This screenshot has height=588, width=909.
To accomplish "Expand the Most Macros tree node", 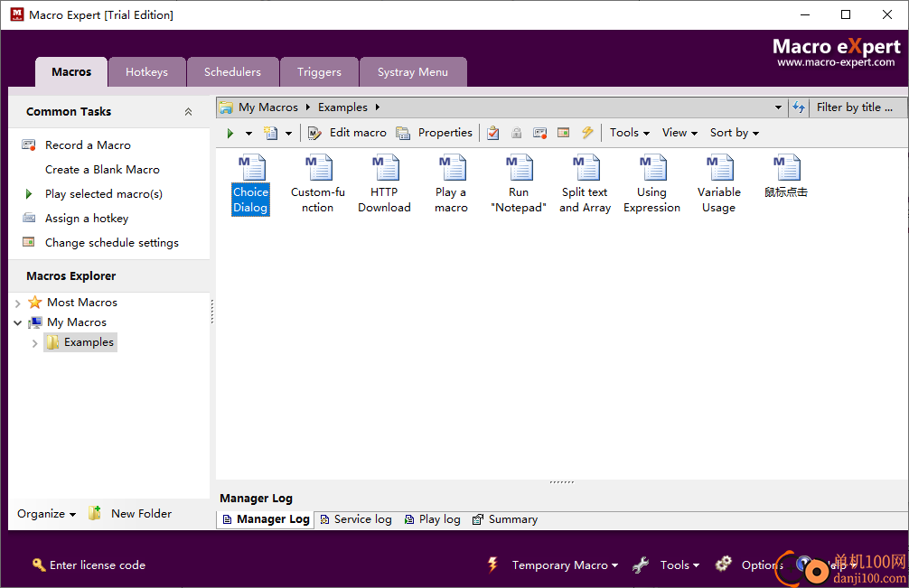I will pos(17,303).
